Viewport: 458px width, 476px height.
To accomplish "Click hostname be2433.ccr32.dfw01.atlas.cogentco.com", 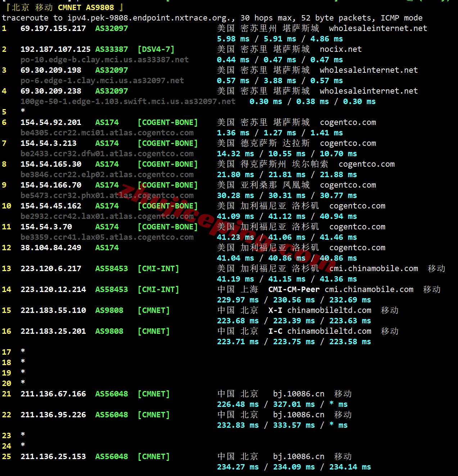I will click(107, 154).
